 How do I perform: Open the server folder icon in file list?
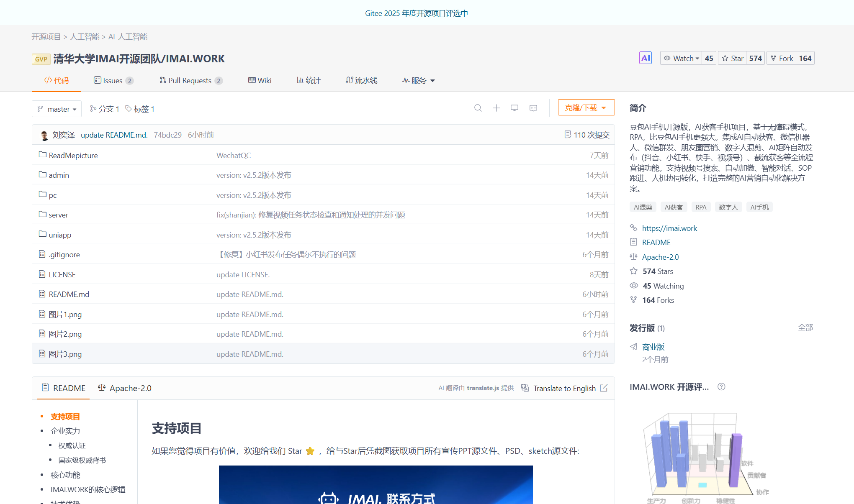click(x=42, y=214)
